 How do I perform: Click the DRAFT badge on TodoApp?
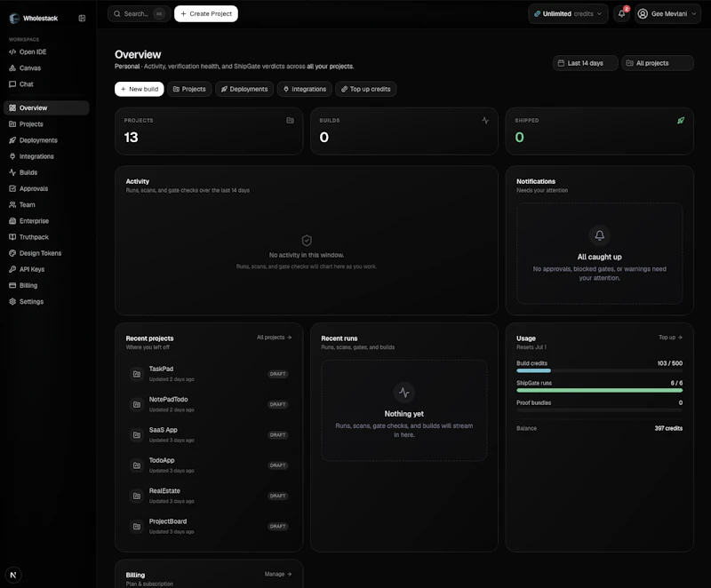(277, 465)
